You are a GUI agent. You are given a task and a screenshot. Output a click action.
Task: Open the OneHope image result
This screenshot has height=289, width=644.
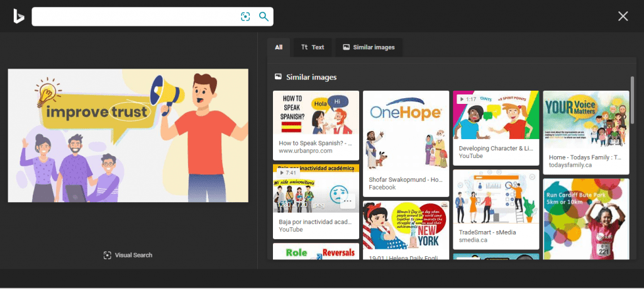(406, 131)
